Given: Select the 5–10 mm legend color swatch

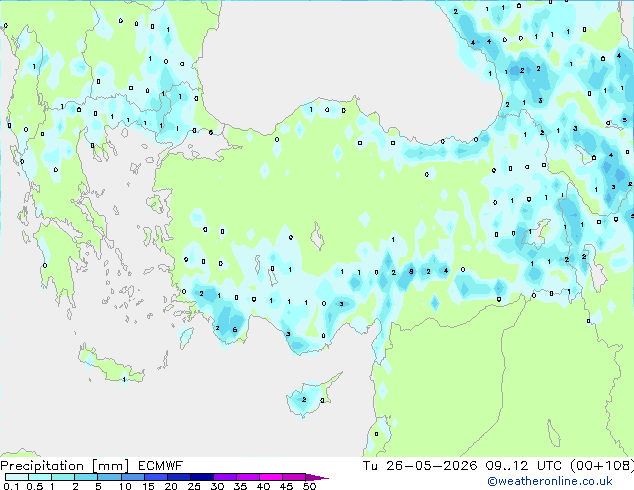Looking at the screenshot, I should (x=109, y=477).
